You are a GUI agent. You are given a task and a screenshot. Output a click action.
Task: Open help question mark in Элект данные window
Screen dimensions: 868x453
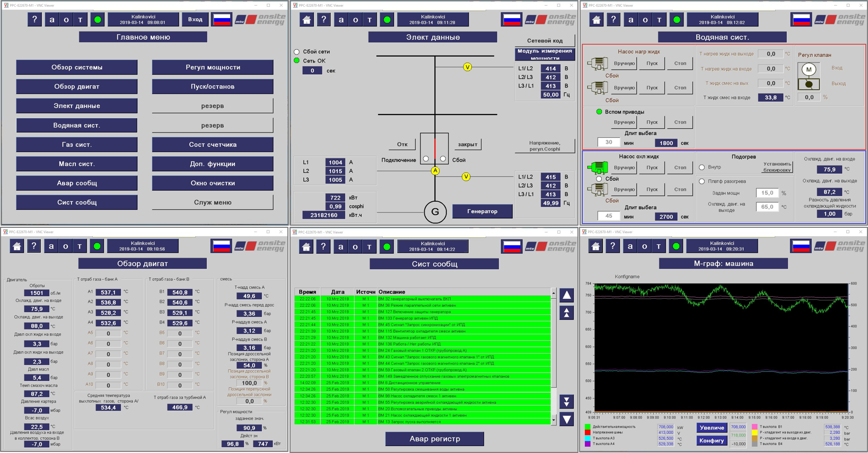[x=323, y=20]
